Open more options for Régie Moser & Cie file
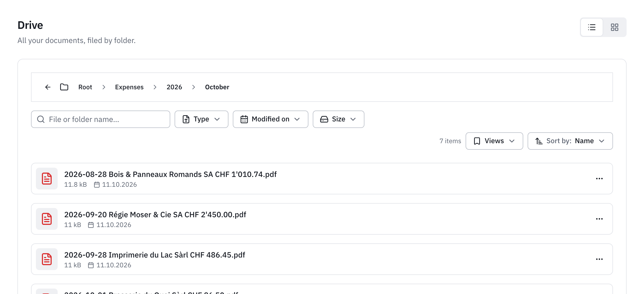The image size is (644, 294). click(599, 219)
